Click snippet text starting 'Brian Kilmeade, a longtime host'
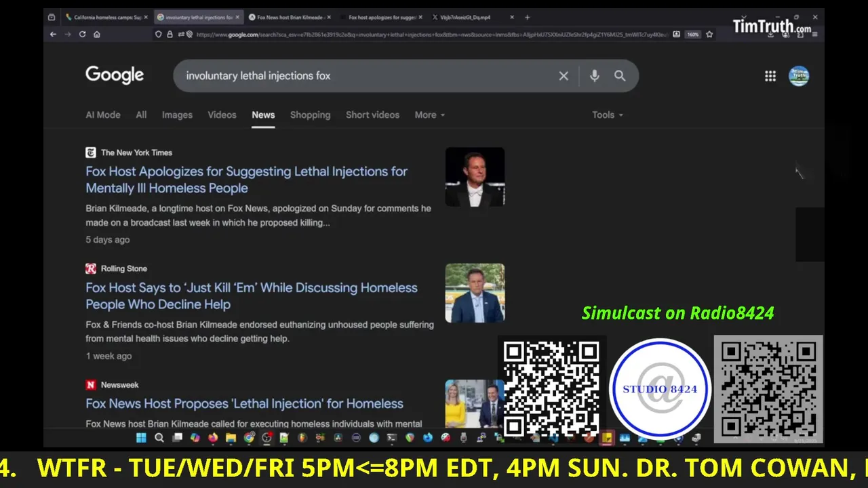 pos(258,216)
